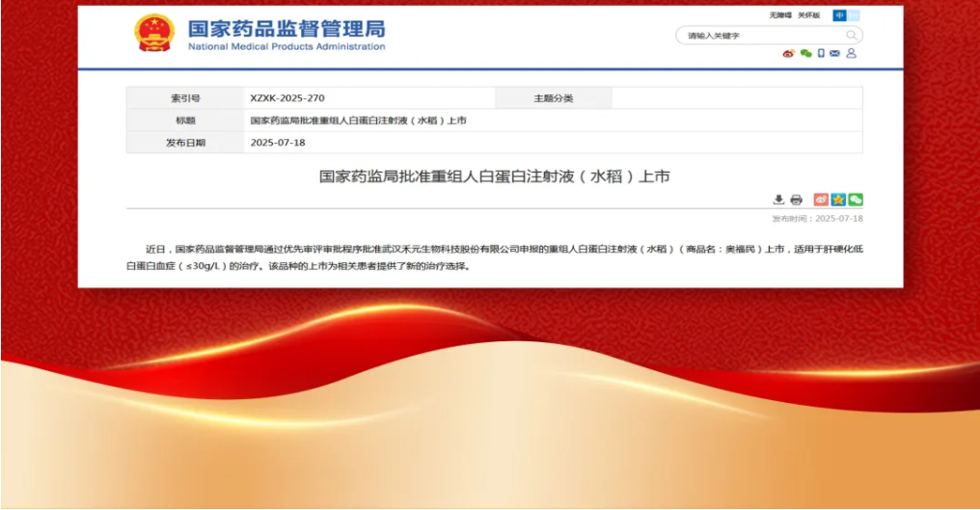Screen dimensions: 980x510
Task: Share to QZone via star icon
Action: (838, 200)
